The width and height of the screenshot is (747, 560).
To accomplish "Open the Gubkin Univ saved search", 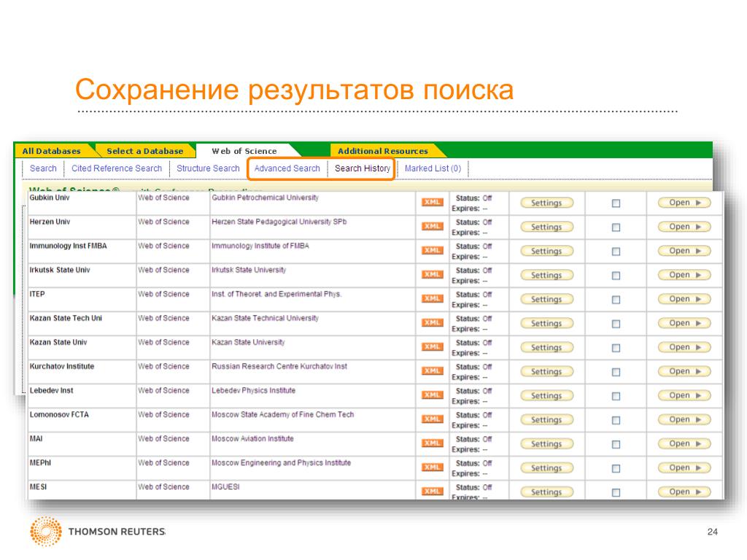I will [684, 203].
